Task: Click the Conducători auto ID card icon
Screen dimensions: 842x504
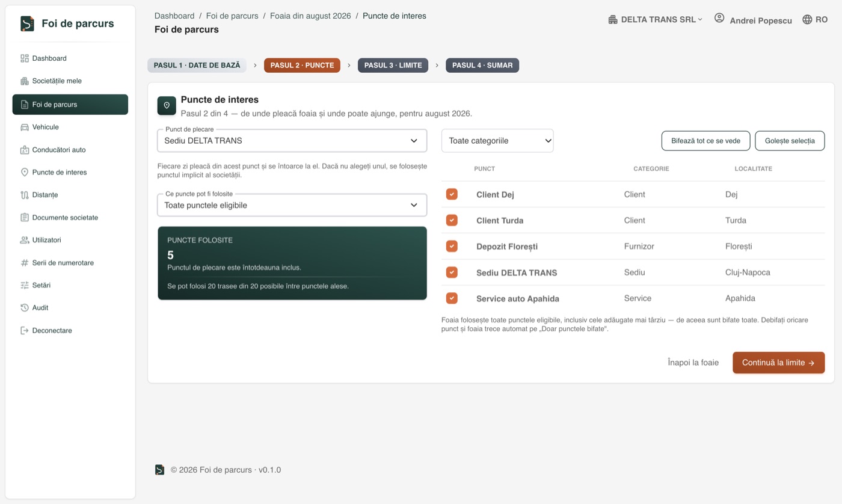Action: click(x=25, y=150)
